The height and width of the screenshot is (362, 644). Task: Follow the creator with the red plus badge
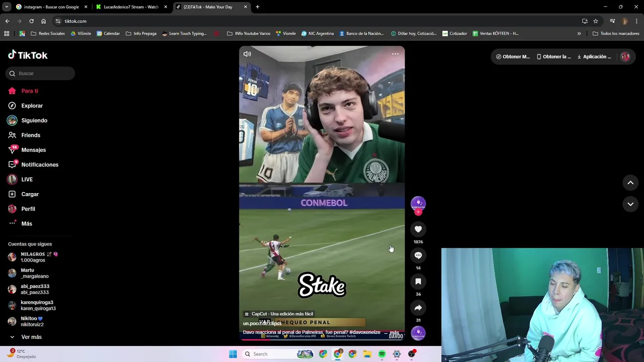(x=418, y=212)
